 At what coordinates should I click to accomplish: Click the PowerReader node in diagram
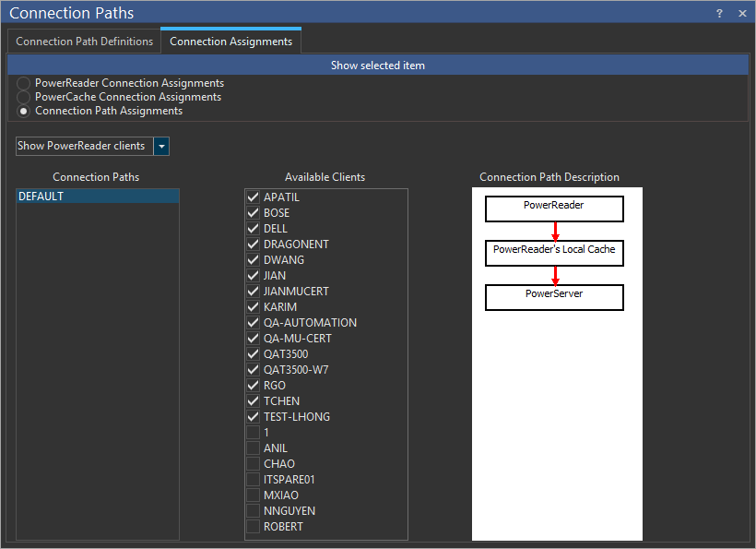(x=554, y=208)
